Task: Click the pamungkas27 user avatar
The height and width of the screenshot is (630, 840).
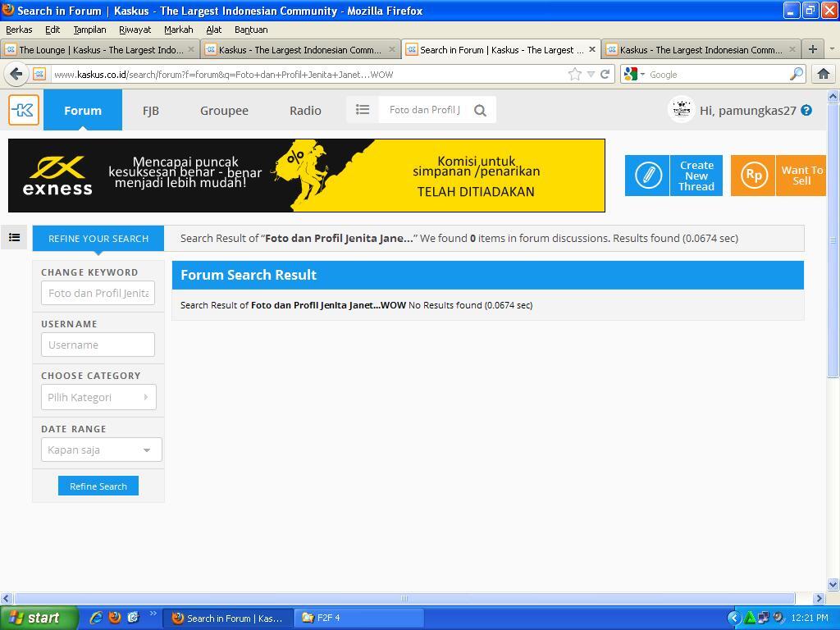Action: coord(681,110)
